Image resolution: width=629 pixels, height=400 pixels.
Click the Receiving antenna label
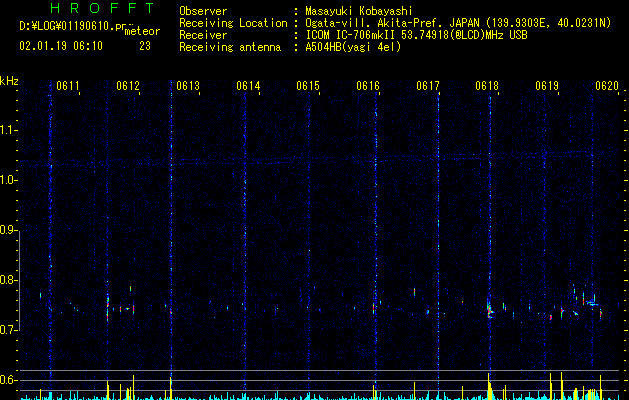(230, 47)
